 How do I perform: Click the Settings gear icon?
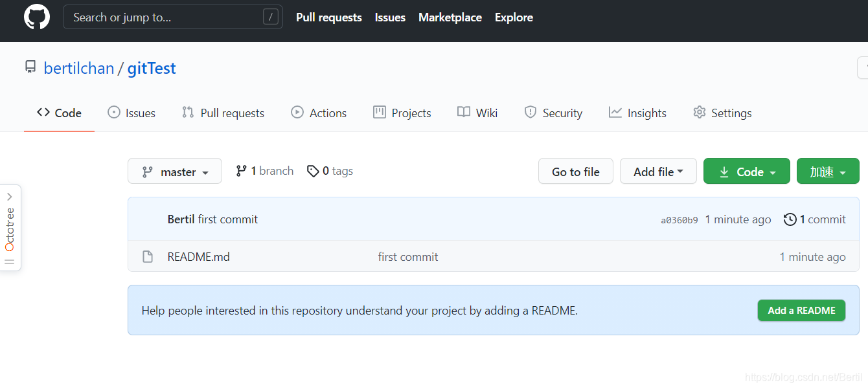click(x=699, y=112)
